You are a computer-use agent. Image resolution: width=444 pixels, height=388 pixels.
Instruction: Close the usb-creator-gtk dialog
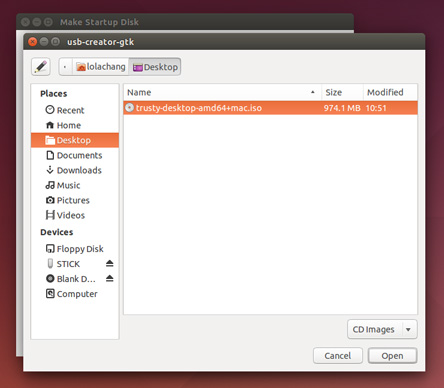click(33, 42)
